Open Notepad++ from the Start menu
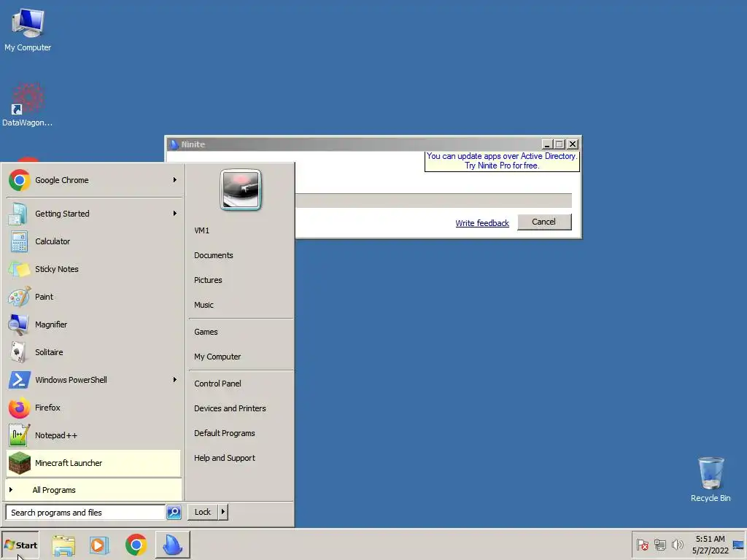The image size is (747, 560). pos(93,435)
